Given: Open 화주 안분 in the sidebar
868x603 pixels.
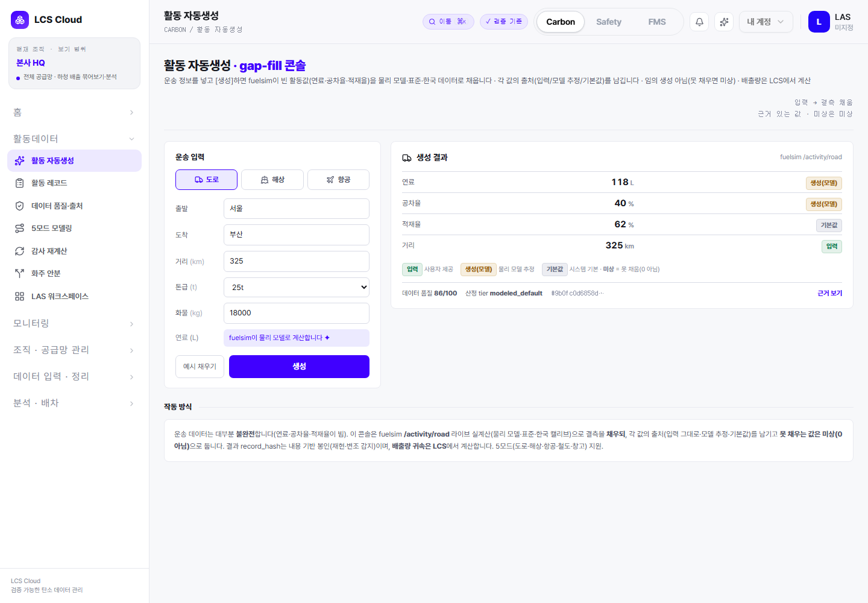Looking at the screenshot, I should 74,274.
